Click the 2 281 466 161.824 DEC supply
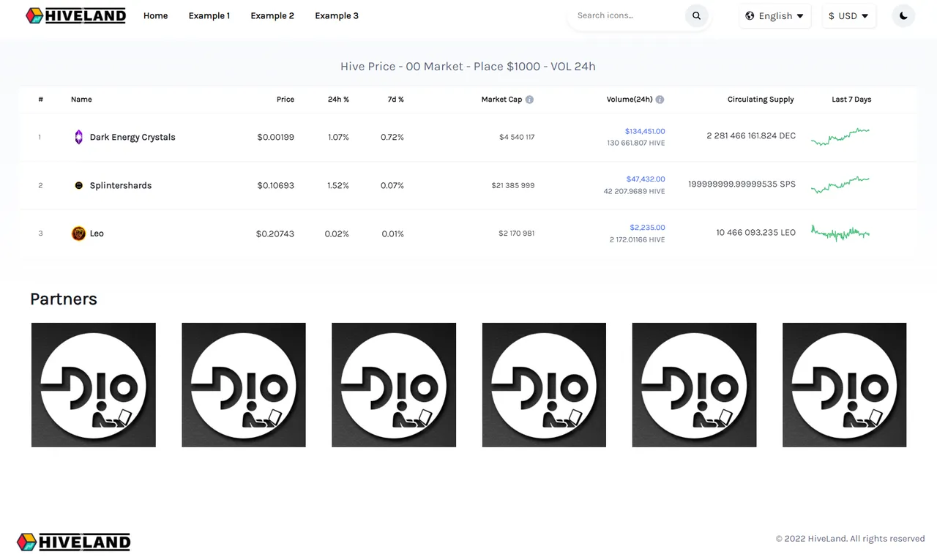Screen dimensions: 937x560 [751, 136]
